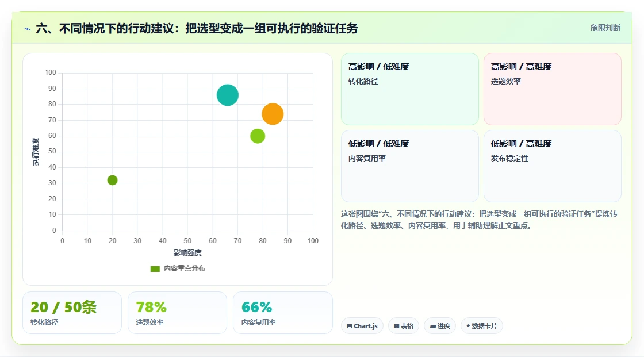
Task: Click the lightning icon beside the section title
Action: point(28,29)
